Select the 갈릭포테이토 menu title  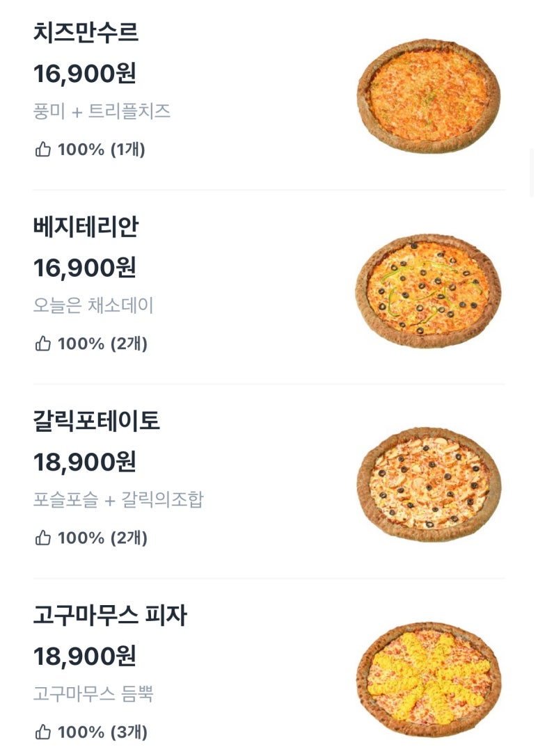pos(97,421)
